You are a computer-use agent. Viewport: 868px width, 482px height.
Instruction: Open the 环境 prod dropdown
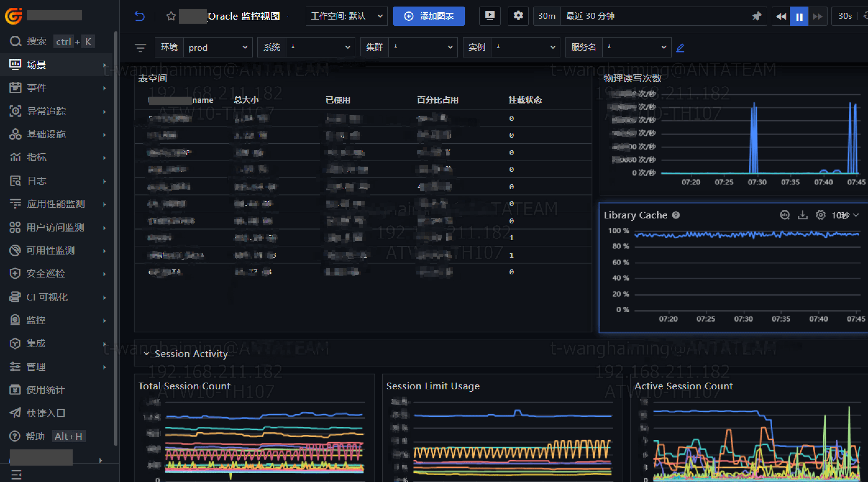coord(218,48)
